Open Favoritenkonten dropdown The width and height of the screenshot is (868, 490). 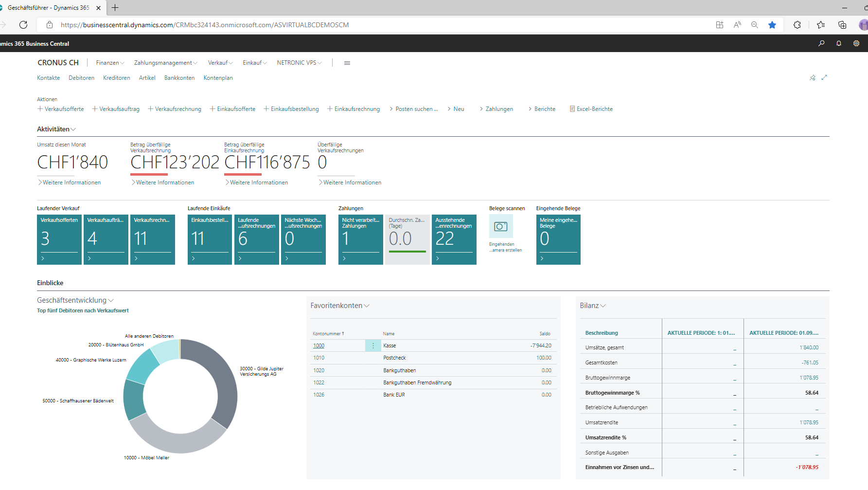[x=340, y=306]
